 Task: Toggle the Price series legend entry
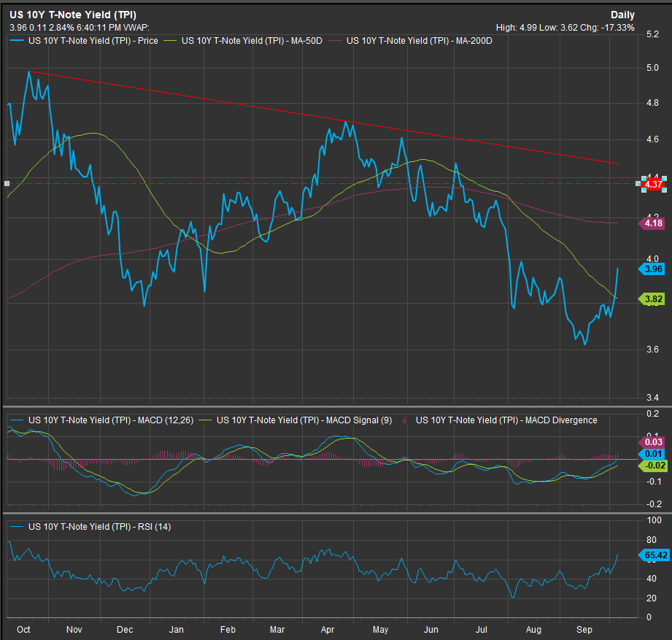(x=93, y=41)
